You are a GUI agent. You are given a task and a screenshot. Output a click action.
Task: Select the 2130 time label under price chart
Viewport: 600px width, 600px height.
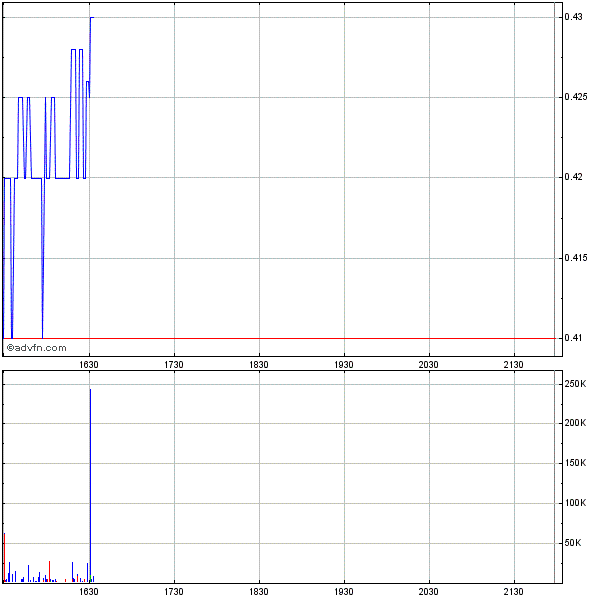514,365
